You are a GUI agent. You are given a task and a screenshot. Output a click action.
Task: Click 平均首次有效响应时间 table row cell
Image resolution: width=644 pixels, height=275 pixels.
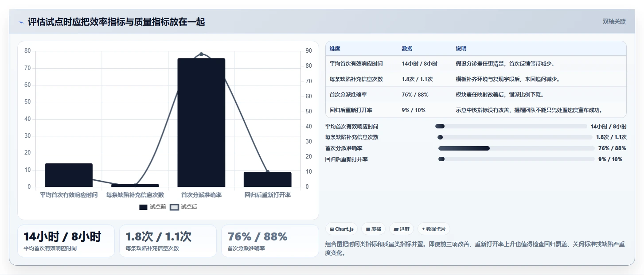[x=356, y=64]
